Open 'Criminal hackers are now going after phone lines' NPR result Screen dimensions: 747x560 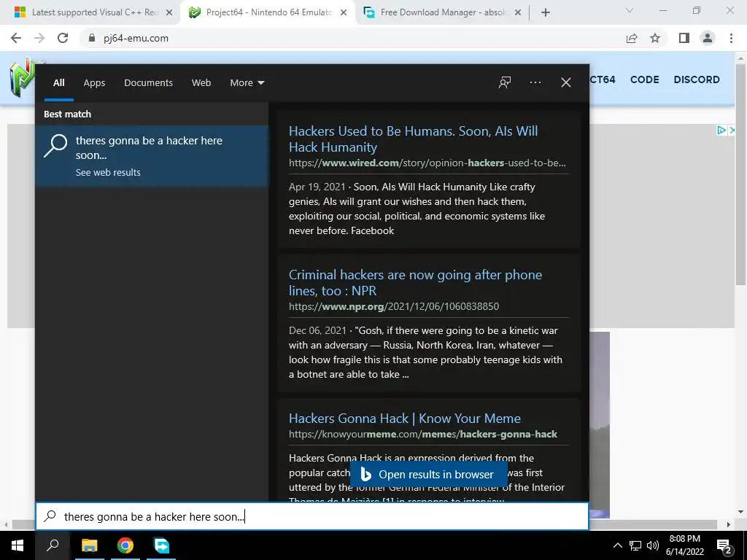[415, 282]
